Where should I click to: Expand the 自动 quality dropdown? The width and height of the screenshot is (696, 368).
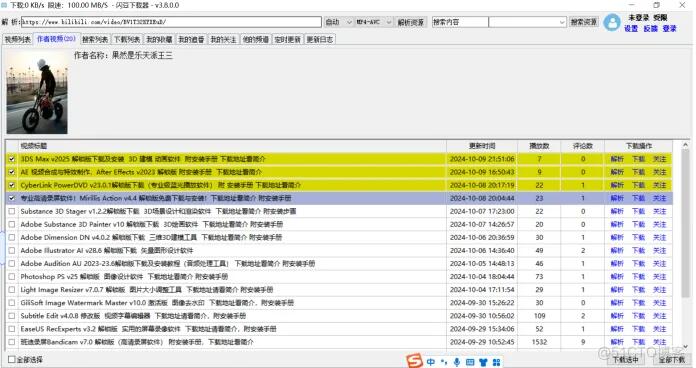tap(338, 22)
